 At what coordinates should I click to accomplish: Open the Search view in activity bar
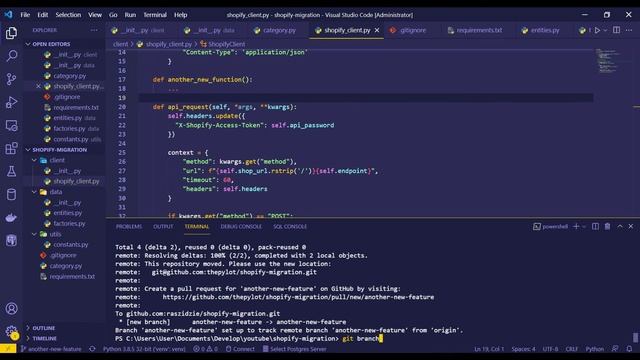11,56
